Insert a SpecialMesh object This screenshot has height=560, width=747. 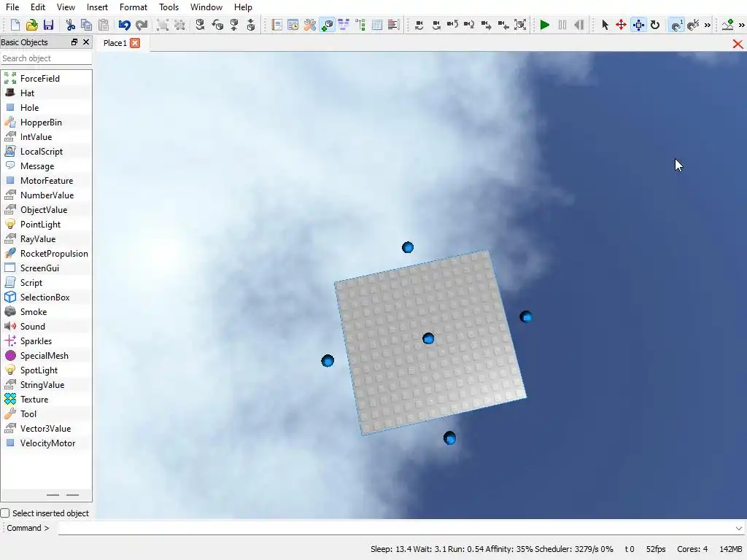click(46, 355)
